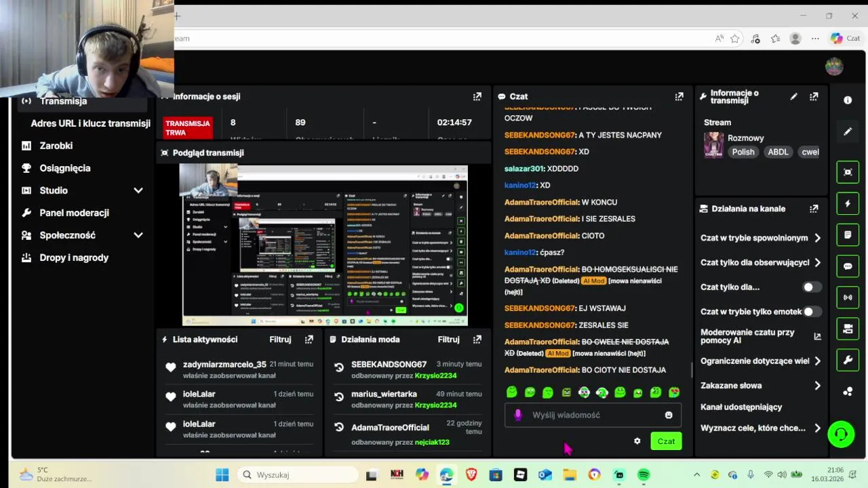The height and width of the screenshot is (488, 868).
Task: Click the last green emote in quick emote row
Action: pyautogui.click(x=674, y=392)
